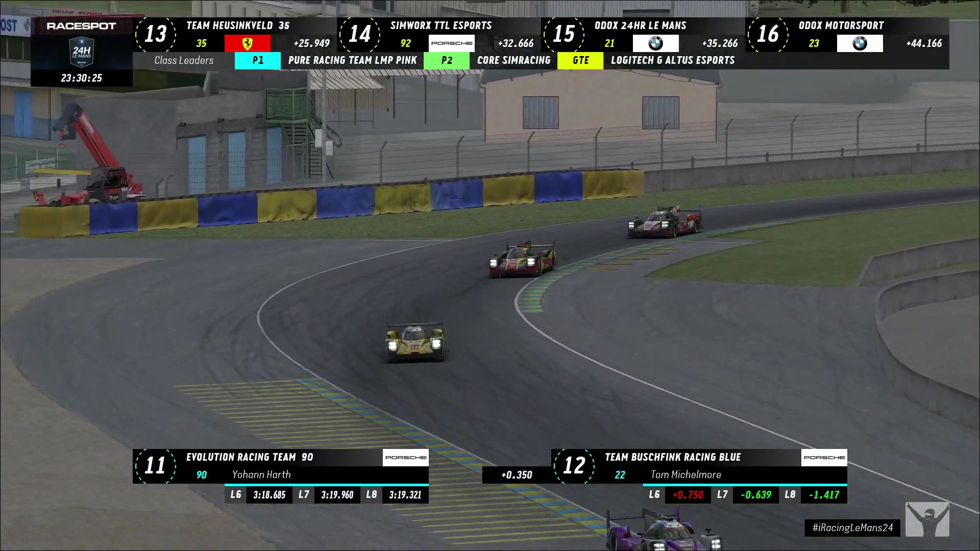Click the BMW logo for ODOX 24HR Le Mans
This screenshot has height=551, width=980.
[655, 43]
